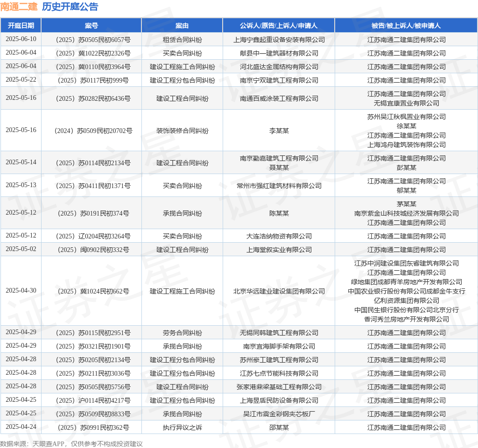Select case number (2024)苏0509民初20702号
This screenshot has height=448, width=478.
pyautogui.click(x=93, y=131)
